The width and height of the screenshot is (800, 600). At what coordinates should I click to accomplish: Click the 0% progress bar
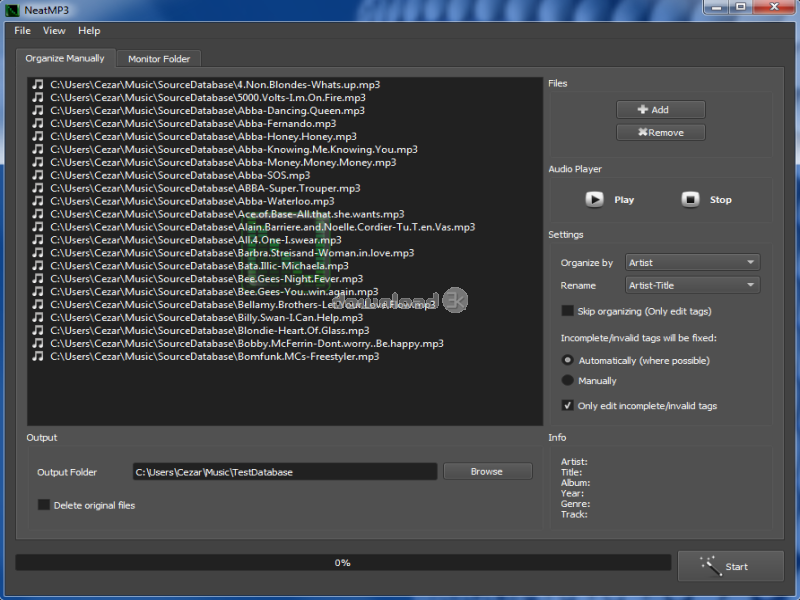(x=342, y=563)
